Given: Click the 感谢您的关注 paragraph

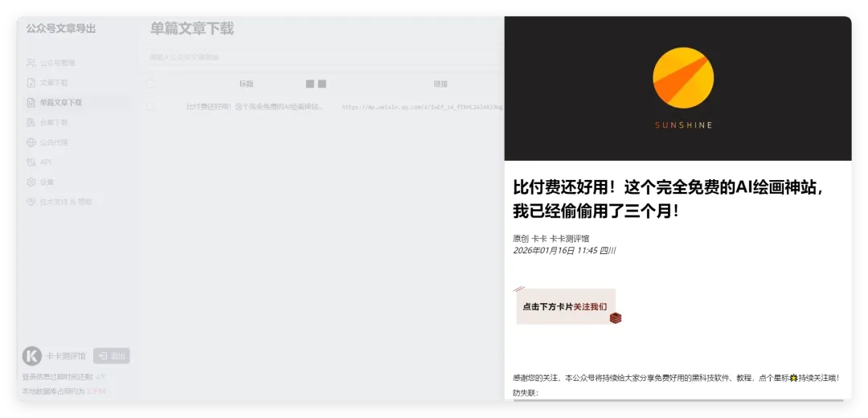Looking at the screenshot, I should tap(676, 378).
